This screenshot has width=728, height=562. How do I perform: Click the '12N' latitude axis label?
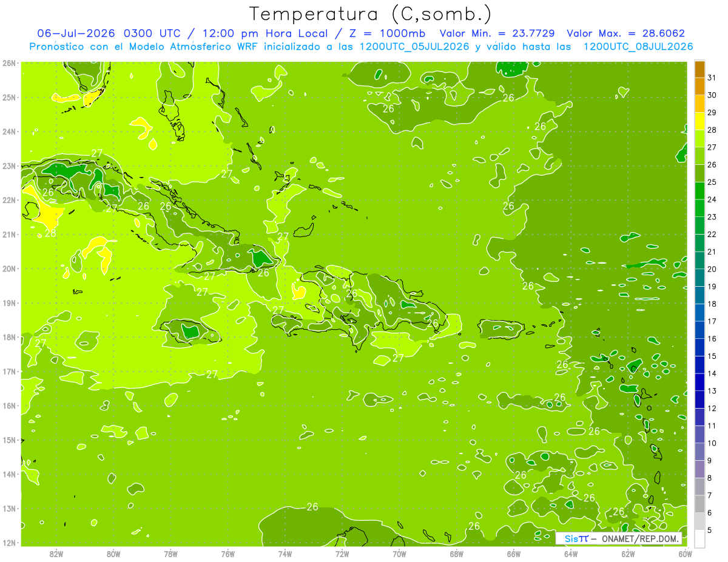click(10, 543)
